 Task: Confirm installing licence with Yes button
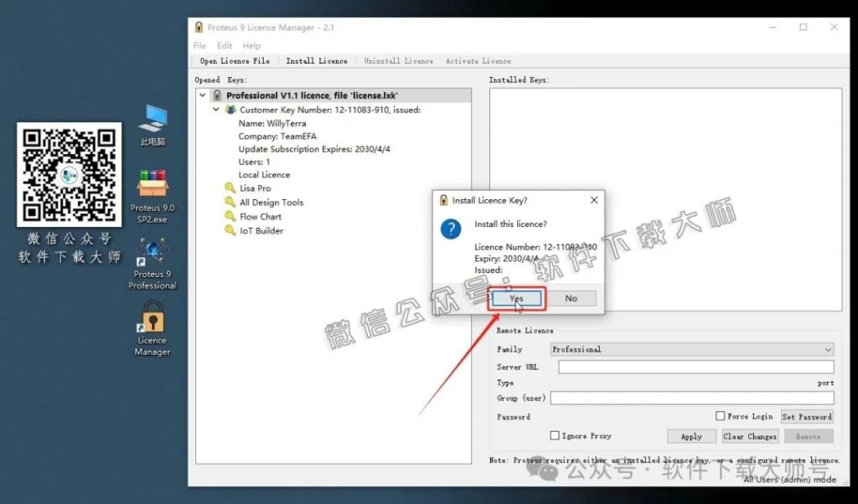[x=516, y=298]
